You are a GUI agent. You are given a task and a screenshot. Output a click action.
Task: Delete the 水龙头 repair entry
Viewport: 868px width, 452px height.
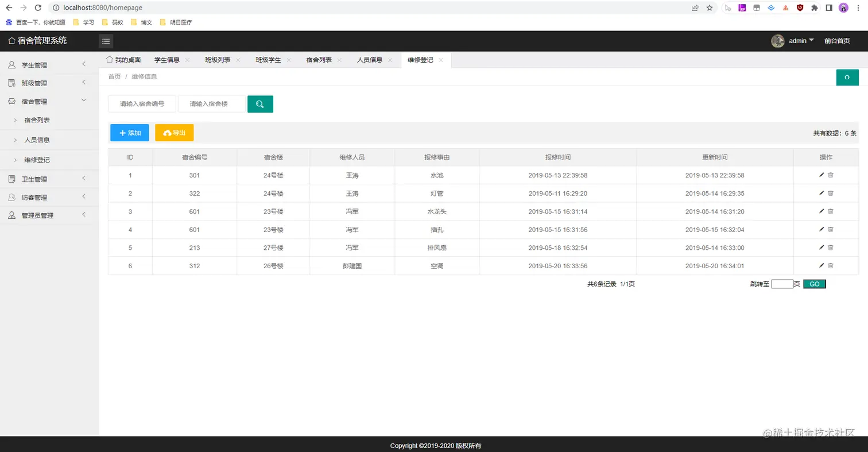pos(831,211)
